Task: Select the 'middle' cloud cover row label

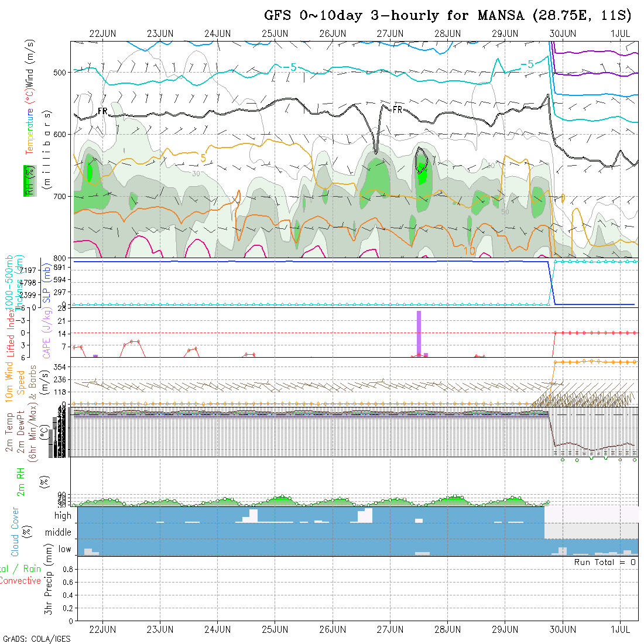Action: (59, 533)
